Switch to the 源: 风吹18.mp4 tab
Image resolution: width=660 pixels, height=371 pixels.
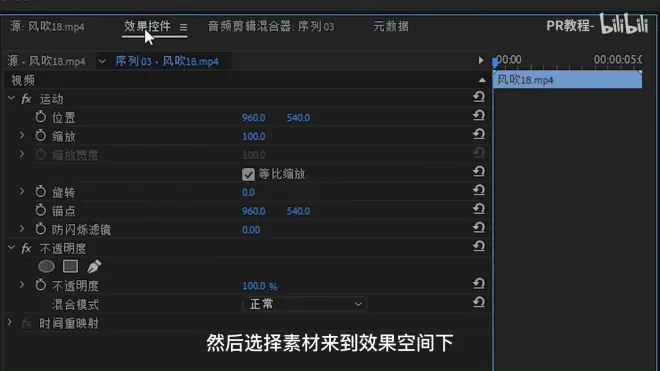click(x=47, y=27)
